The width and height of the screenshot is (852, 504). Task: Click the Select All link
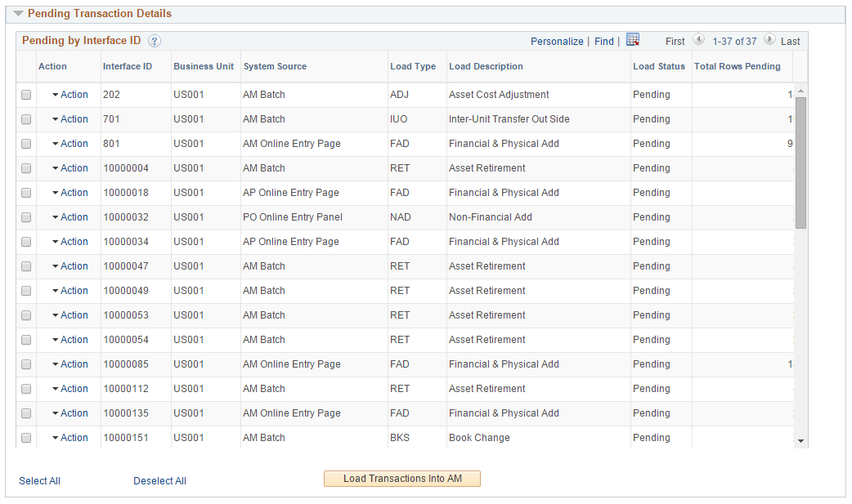(x=39, y=480)
